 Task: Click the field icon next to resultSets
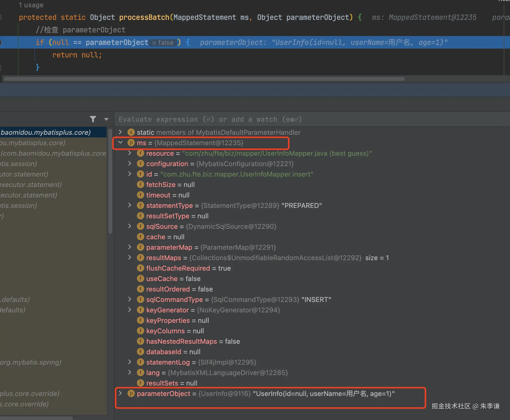(x=140, y=383)
